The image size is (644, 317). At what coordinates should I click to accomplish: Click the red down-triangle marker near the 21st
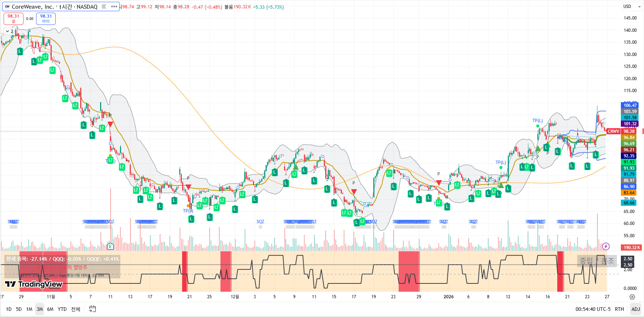click(x=188, y=187)
